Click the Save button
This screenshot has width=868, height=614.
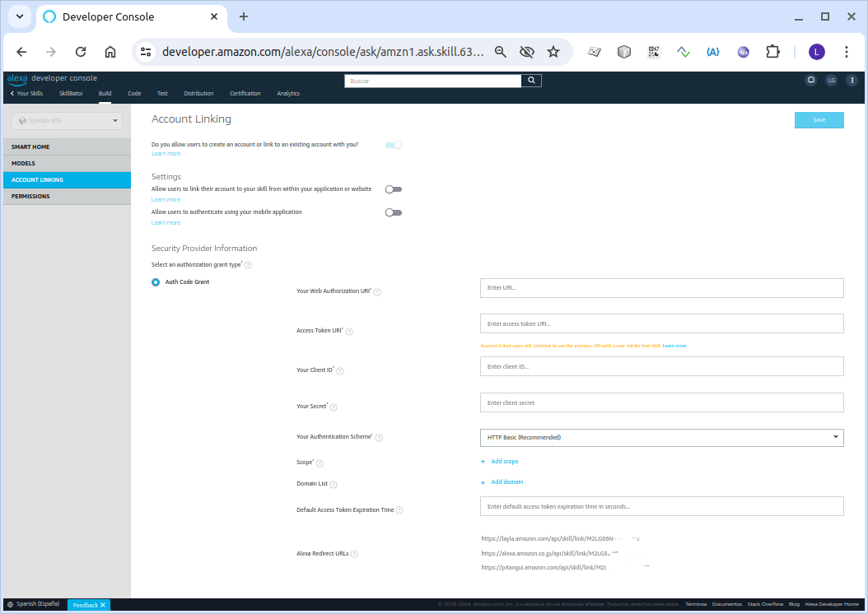[819, 120]
